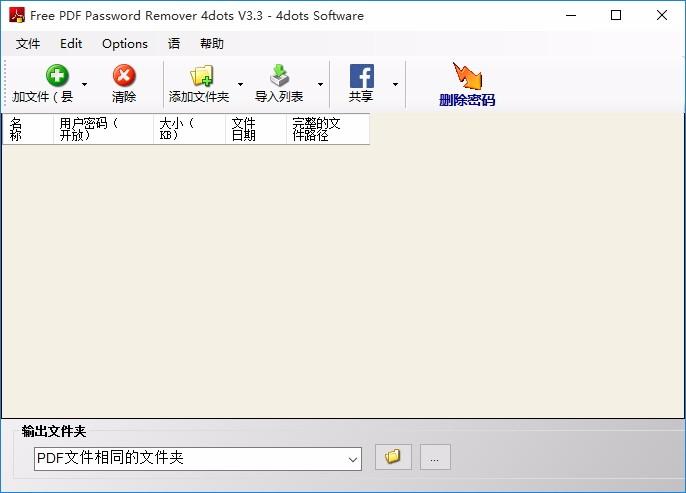Open the 文件 menu
686x493 pixels.
pos(28,44)
